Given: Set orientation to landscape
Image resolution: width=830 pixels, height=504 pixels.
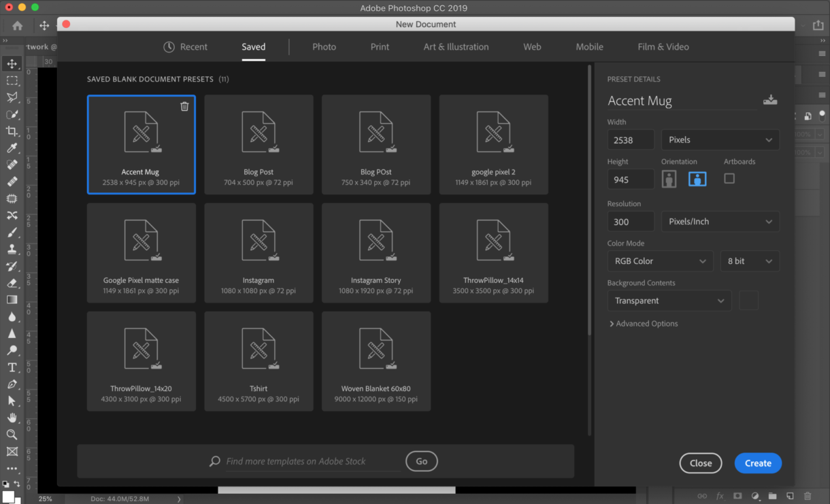Looking at the screenshot, I should 697,179.
